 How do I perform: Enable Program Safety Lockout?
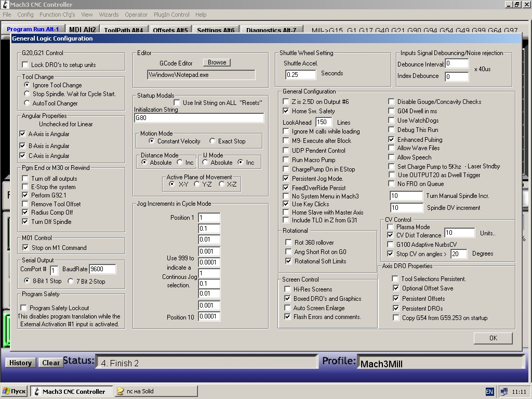(x=24, y=308)
